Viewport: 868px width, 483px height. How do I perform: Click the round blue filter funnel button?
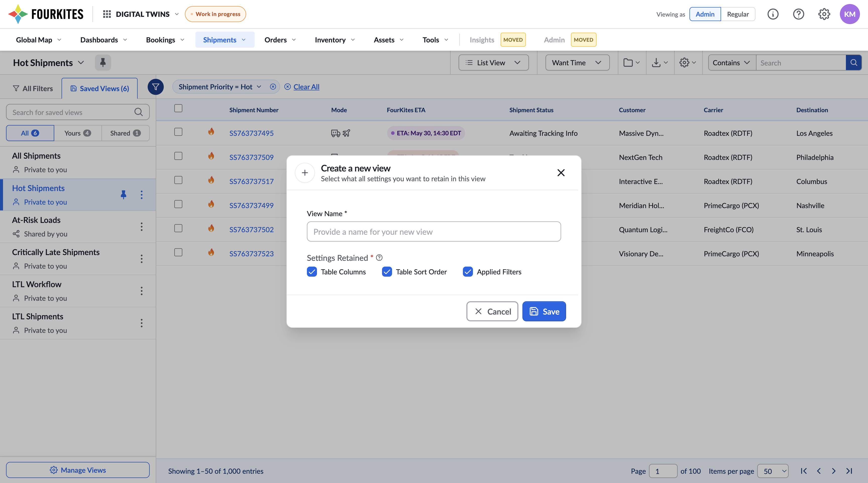point(156,87)
